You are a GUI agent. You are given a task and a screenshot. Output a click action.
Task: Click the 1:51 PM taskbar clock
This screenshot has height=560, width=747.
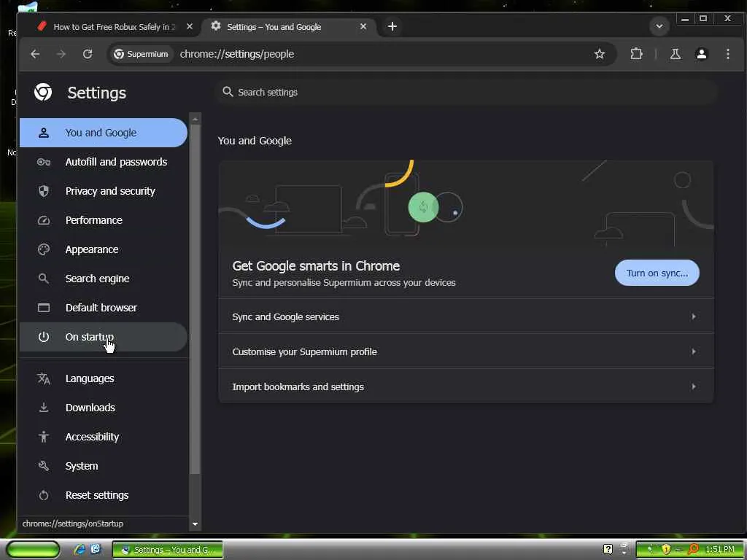(x=720, y=550)
